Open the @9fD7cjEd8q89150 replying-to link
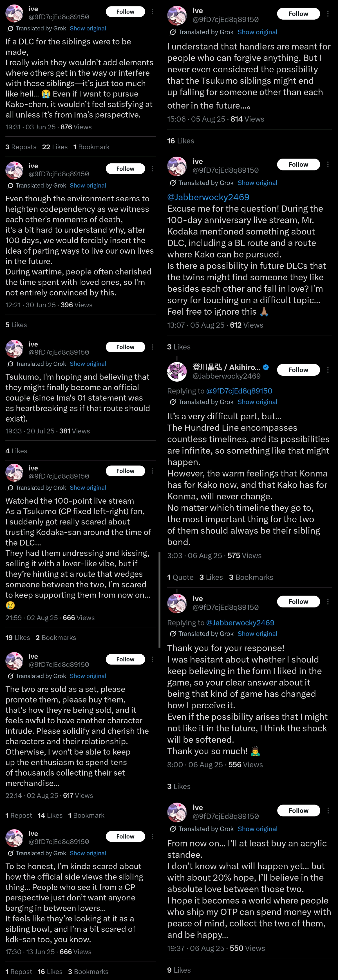338x980 pixels. (239, 391)
